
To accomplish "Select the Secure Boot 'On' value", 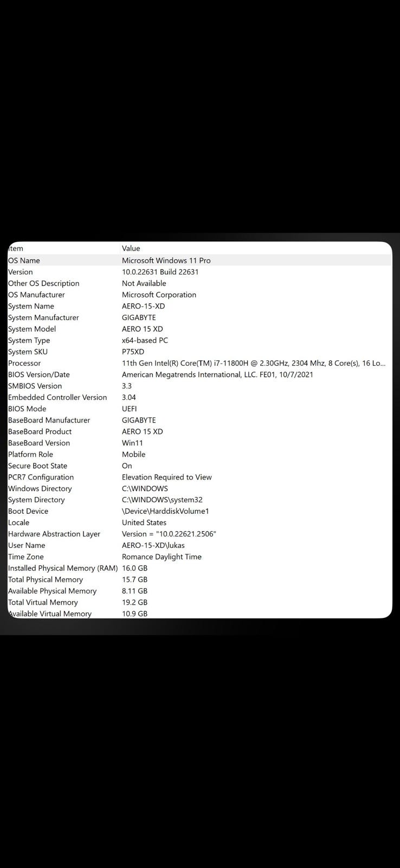I will tap(127, 465).
